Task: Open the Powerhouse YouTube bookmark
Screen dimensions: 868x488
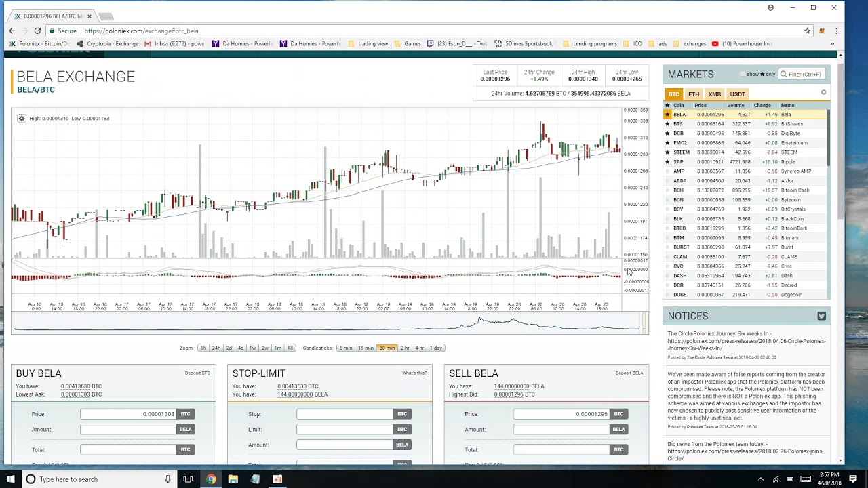Action: (743, 43)
